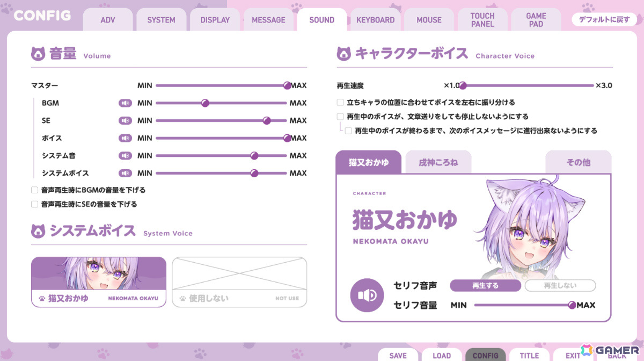The width and height of the screenshot is (644, 361).
Task: Open the GAME PAD tab
Action: pos(536,20)
